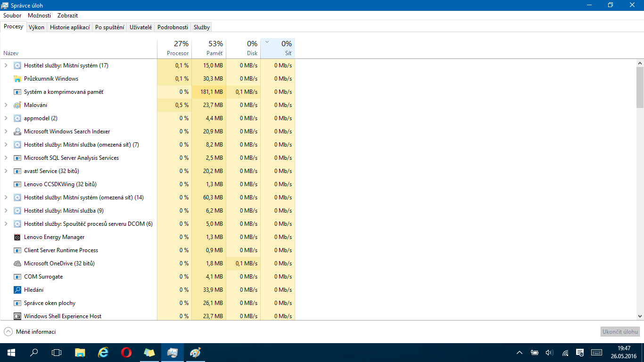Sort by the Procesor column header

pyautogui.click(x=174, y=49)
